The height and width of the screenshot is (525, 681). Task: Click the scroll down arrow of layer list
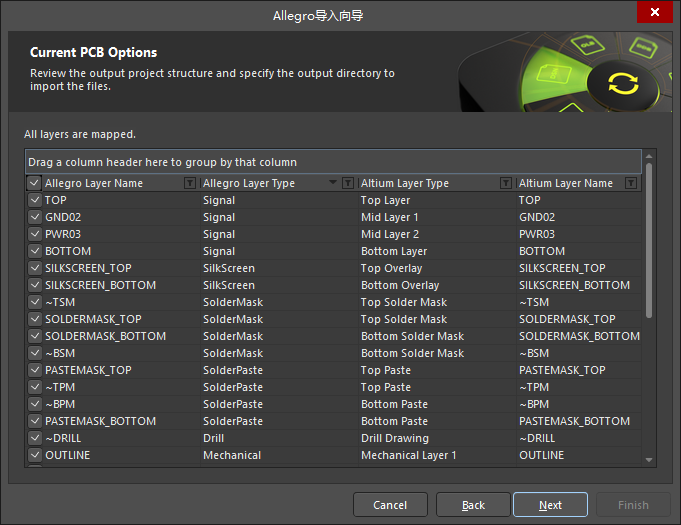[649, 459]
